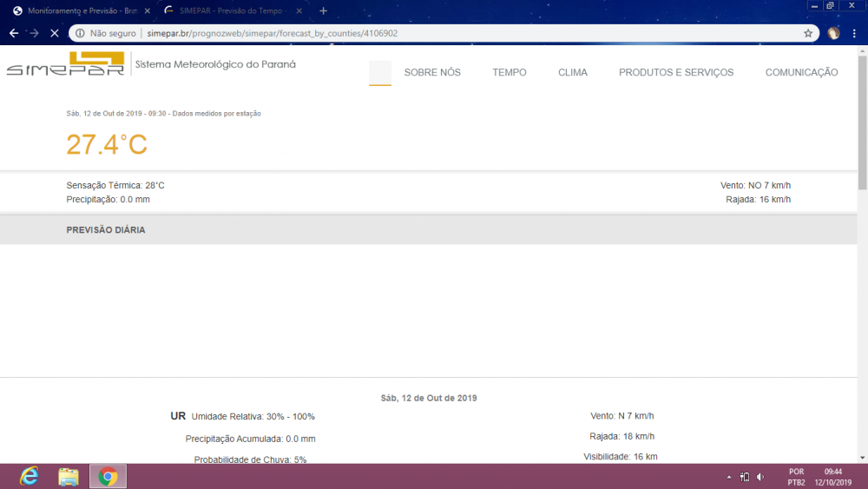Open the PRODUTOS E SERVIÇOS menu
The width and height of the screenshot is (868, 489).
[x=676, y=73]
